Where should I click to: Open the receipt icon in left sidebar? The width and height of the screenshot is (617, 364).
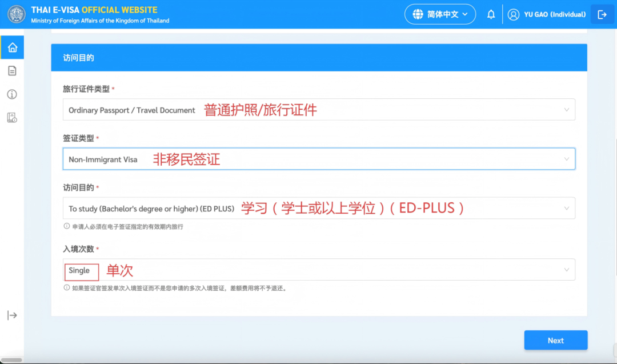click(x=12, y=118)
